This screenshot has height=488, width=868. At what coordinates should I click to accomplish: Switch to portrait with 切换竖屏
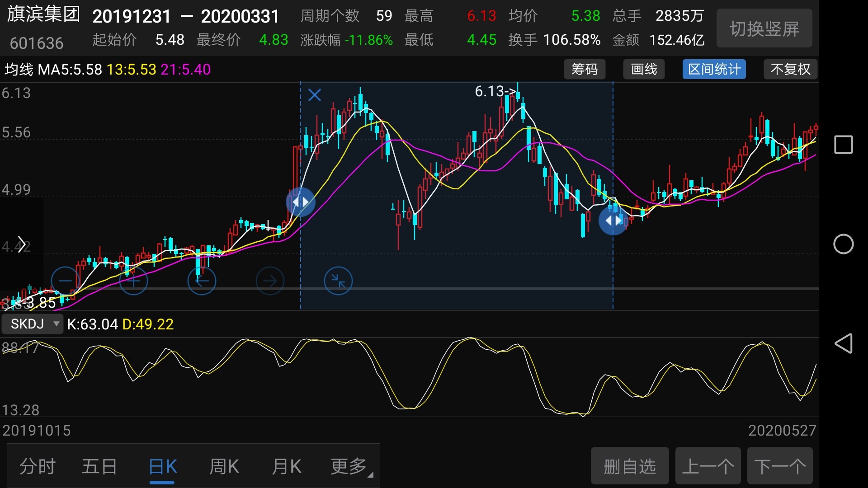click(x=764, y=28)
